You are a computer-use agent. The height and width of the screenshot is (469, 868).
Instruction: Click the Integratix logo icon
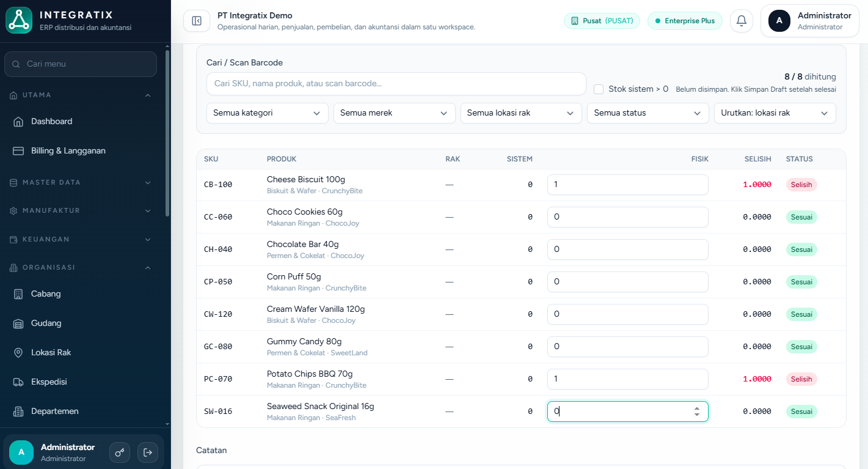tap(19, 20)
